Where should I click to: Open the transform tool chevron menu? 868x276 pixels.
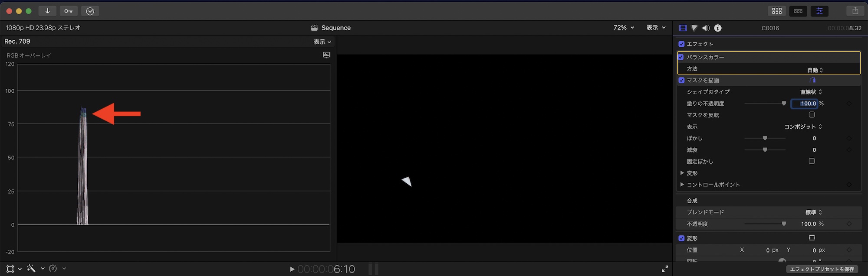[20, 269]
